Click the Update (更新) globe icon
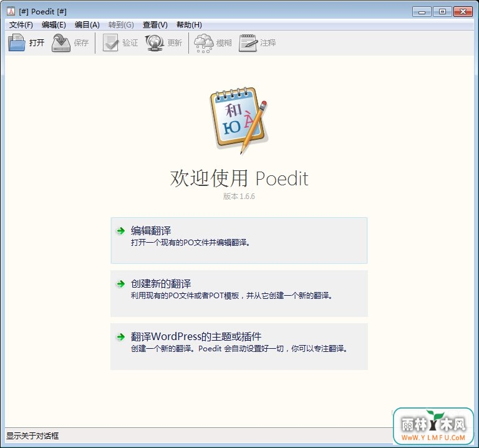The width and height of the screenshot is (479, 448). pos(155,43)
